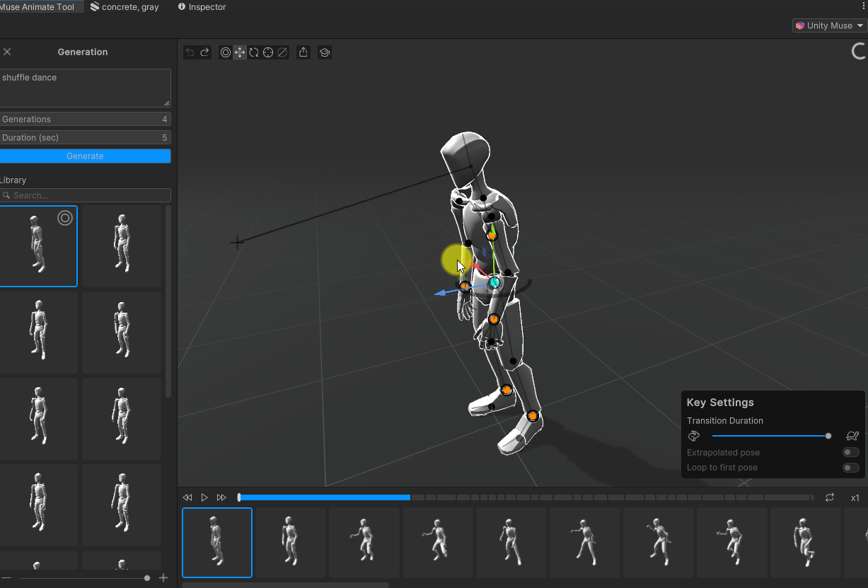The width and height of the screenshot is (868, 588).
Task: Toggle the Extrapolated pose switch
Action: [851, 452]
